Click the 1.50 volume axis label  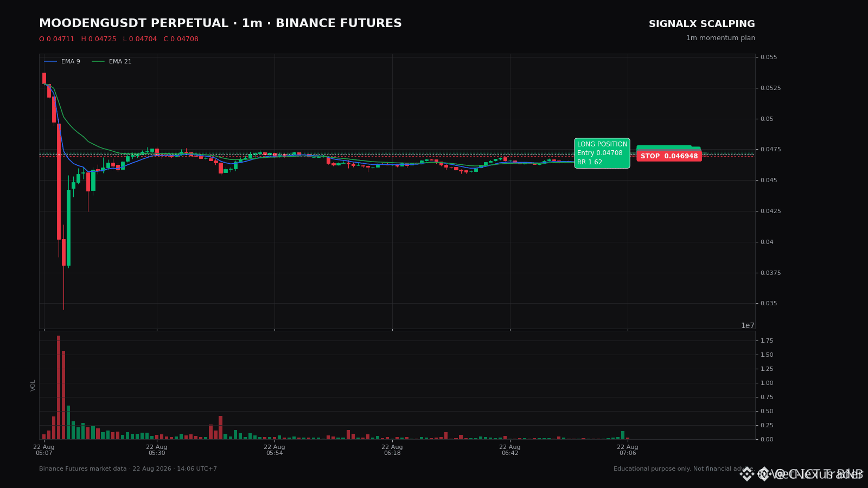pyautogui.click(x=767, y=355)
